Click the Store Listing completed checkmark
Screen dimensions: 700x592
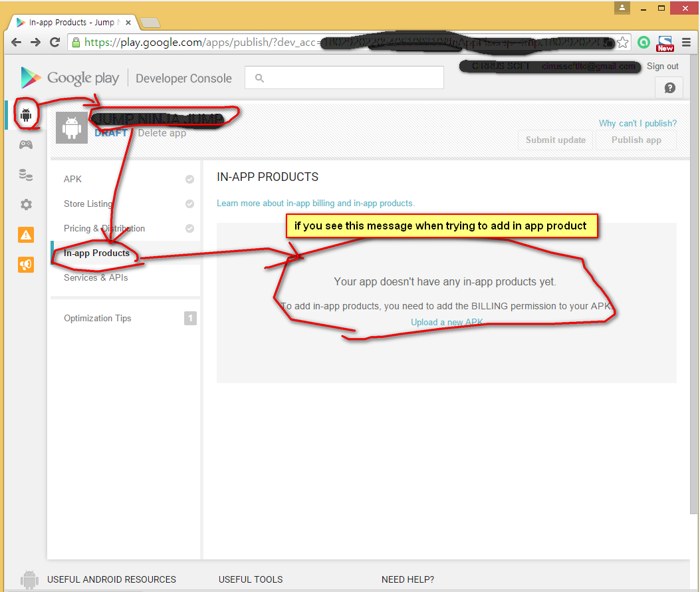[189, 204]
